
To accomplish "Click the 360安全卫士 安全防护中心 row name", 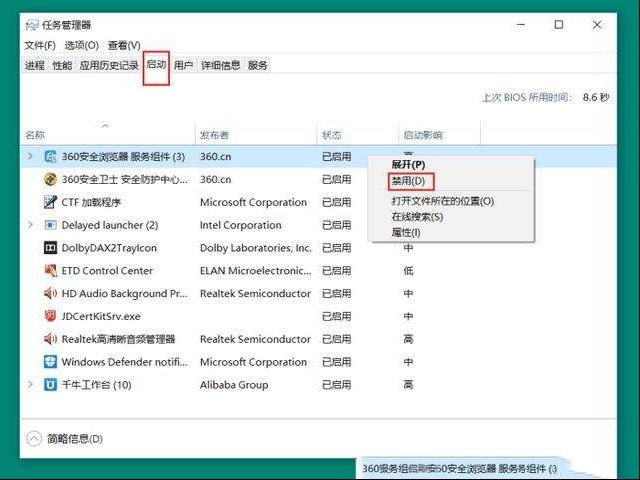I will tap(124, 179).
